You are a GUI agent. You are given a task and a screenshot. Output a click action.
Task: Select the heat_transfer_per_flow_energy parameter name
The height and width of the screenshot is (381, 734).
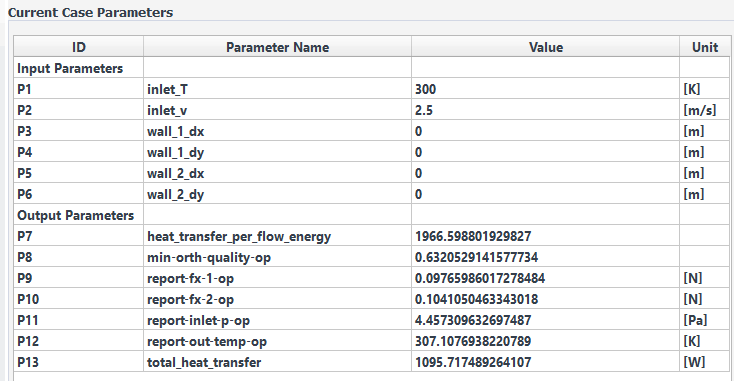click(277, 236)
